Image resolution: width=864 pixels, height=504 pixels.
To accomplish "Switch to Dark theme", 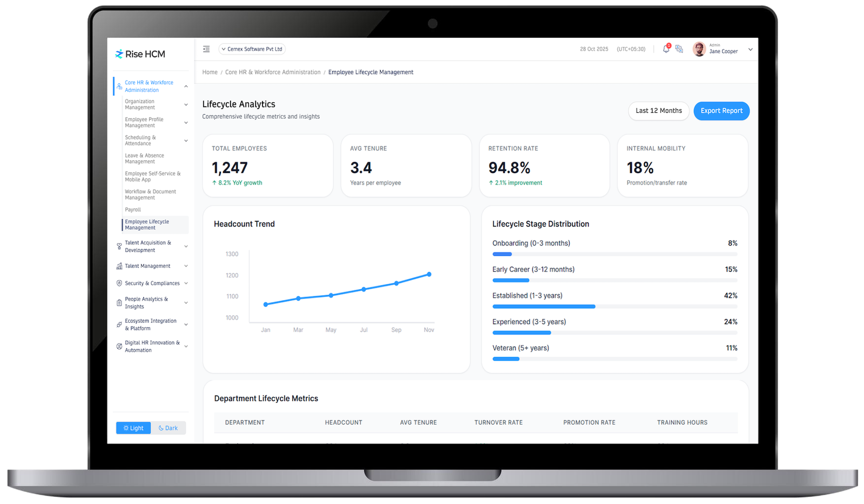I will coord(168,428).
